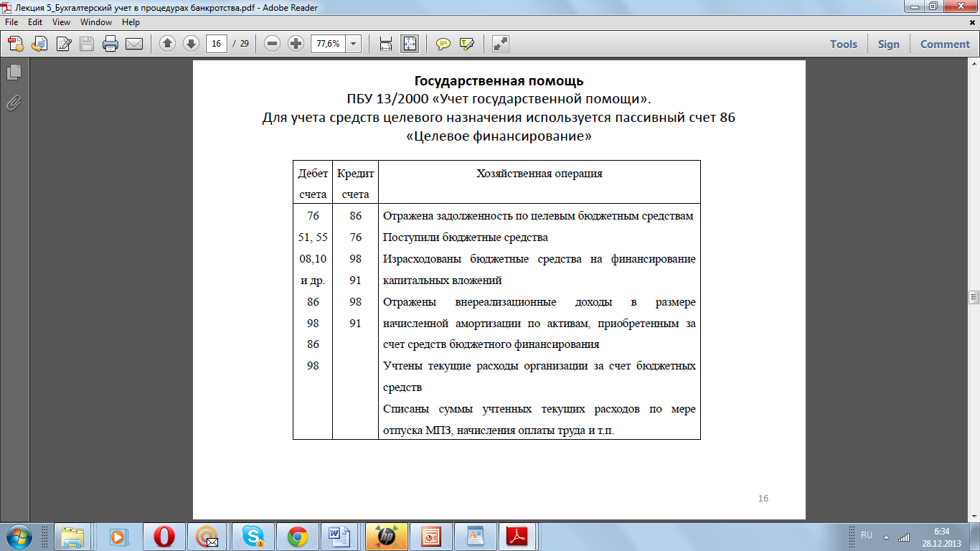Open the View menu
This screenshot has height=551, width=980.
click(x=61, y=22)
